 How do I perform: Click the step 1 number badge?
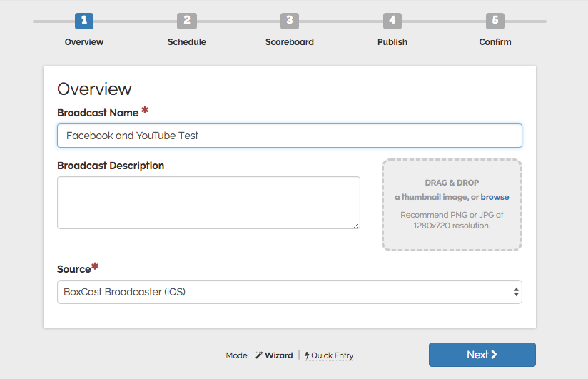coord(84,21)
